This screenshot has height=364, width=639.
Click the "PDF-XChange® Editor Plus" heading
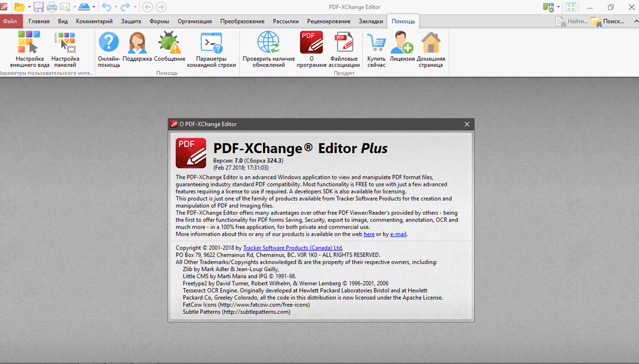(x=301, y=149)
